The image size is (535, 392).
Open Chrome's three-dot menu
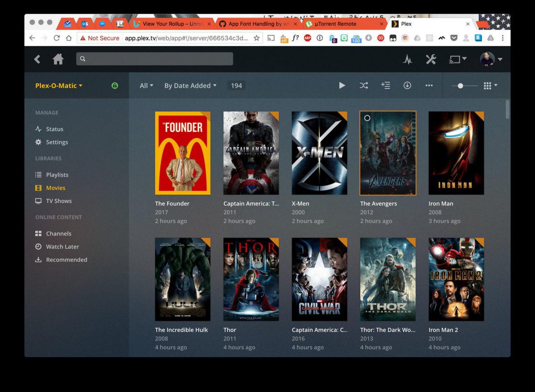(x=502, y=38)
